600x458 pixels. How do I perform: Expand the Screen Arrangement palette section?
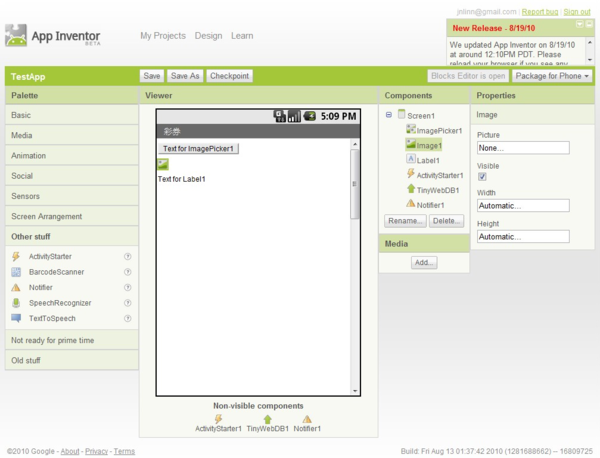72,216
